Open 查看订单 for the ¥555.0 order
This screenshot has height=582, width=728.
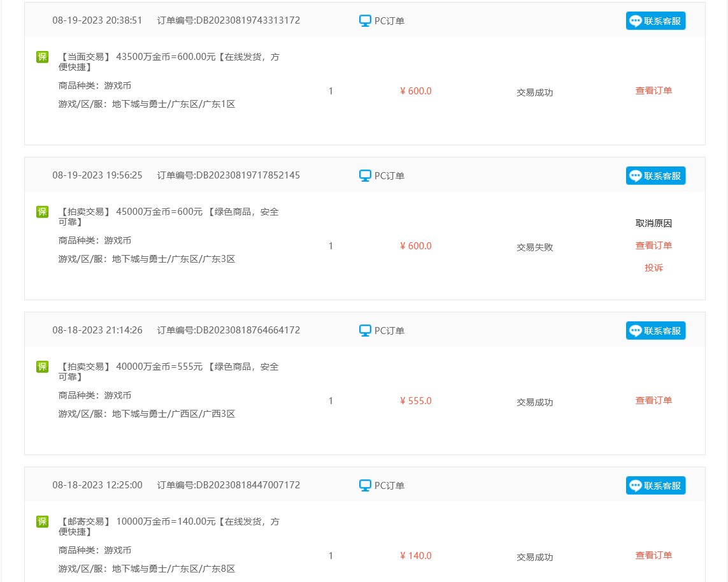pyautogui.click(x=653, y=400)
